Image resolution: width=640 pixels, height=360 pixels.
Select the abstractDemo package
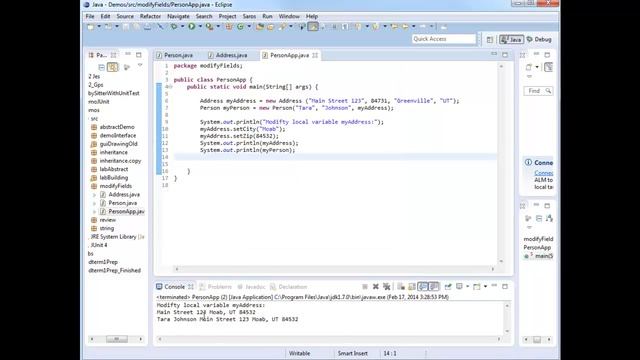117,127
